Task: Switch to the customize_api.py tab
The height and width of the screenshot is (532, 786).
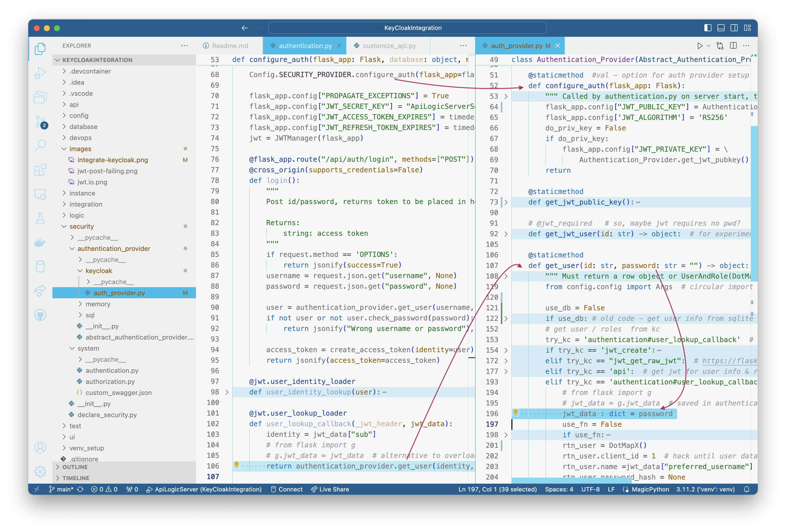Action: click(x=389, y=46)
